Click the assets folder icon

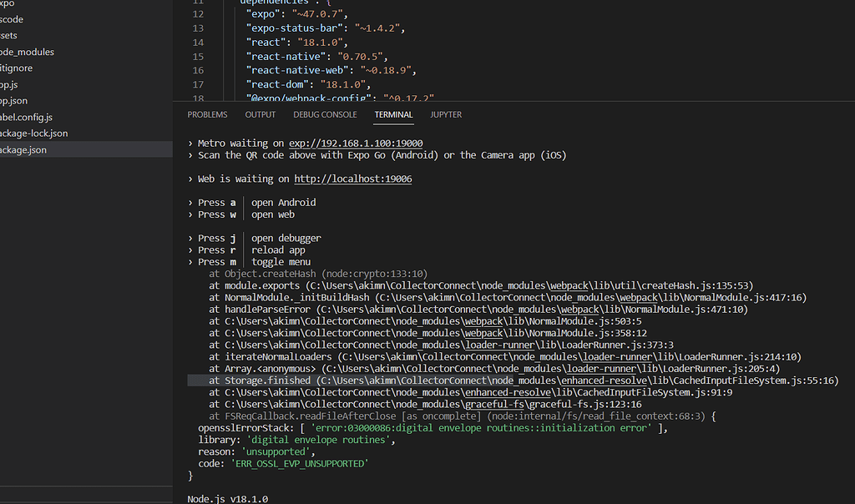3,35
